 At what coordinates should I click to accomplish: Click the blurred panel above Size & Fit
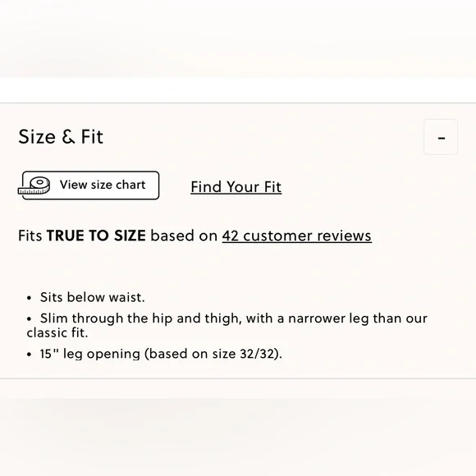coord(238,39)
